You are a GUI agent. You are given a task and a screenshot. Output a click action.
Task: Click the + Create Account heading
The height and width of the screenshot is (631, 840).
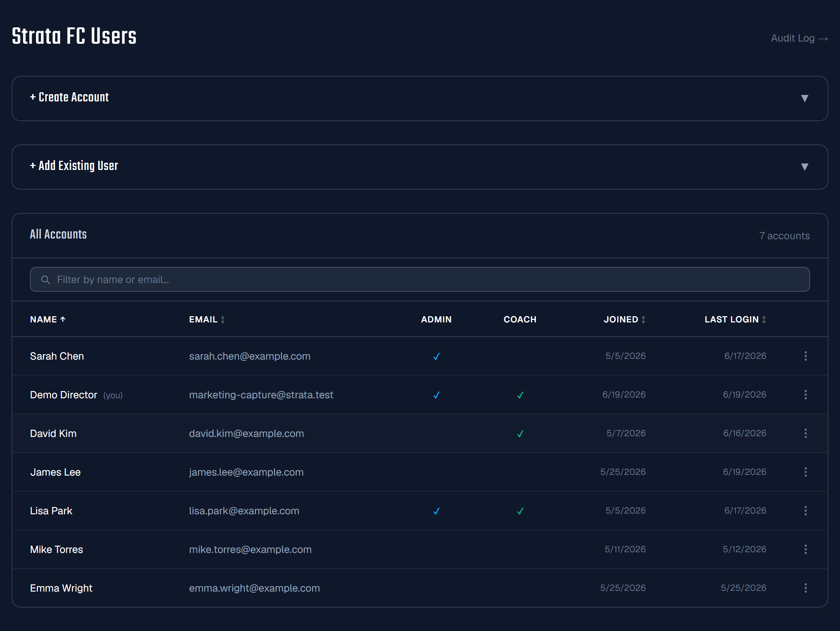tap(70, 97)
